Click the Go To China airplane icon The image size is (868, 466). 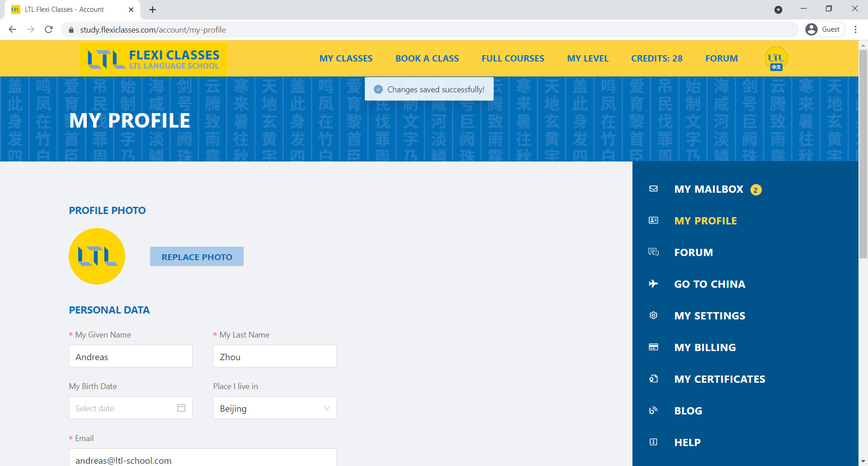pyautogui.click(x=653, y=284)
